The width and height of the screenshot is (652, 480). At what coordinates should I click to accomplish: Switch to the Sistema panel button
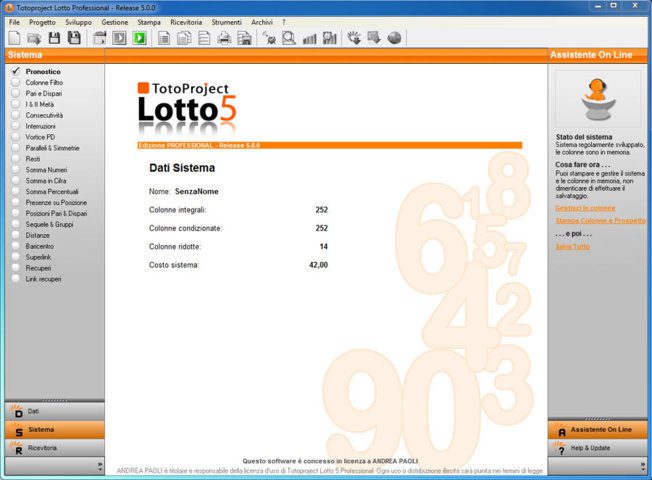click(54, 430)
